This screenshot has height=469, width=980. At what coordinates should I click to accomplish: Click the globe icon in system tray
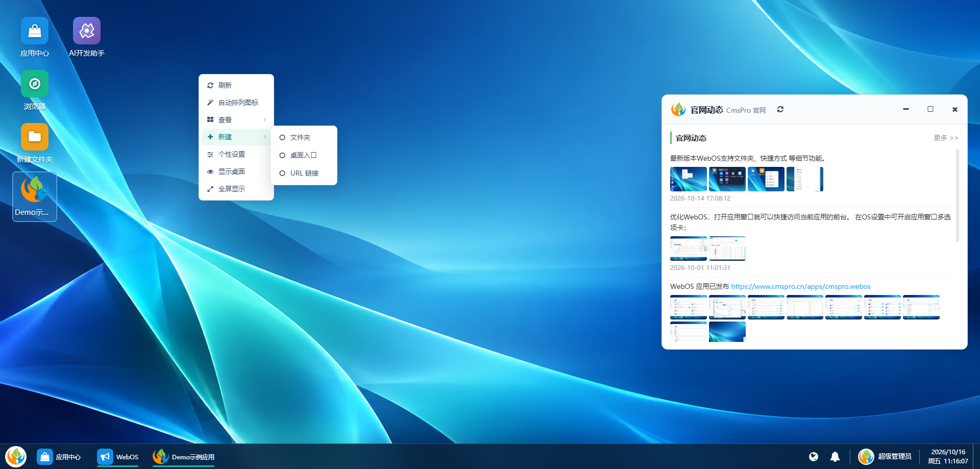(814, 457)
